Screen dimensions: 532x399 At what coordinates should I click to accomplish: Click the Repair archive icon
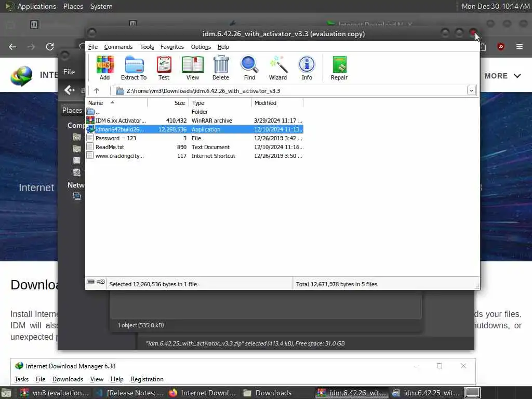tap(339, 68)
